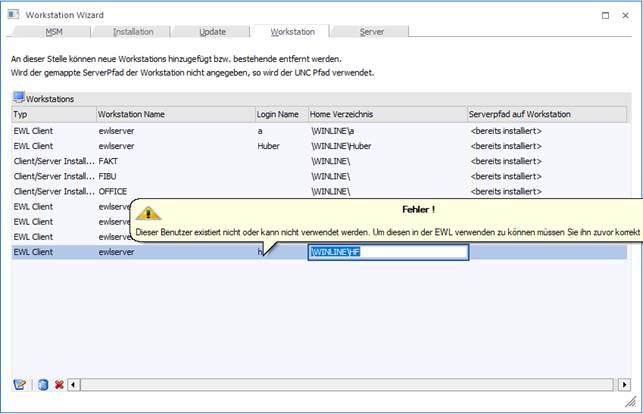The width and height of the screenshot is (643, 414).
Task: Click the Workstation Name column header
Action: 174,115
